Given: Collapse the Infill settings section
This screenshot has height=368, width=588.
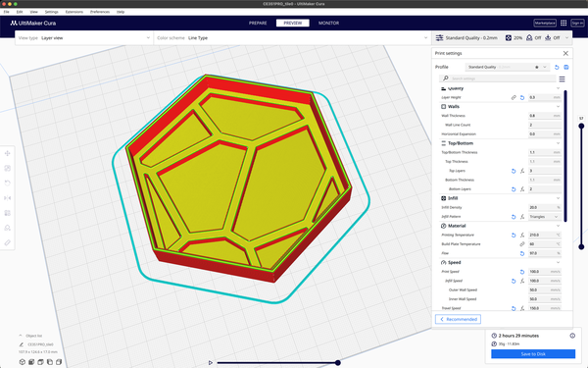Looking at the screenshot, I should click(558, 198).
